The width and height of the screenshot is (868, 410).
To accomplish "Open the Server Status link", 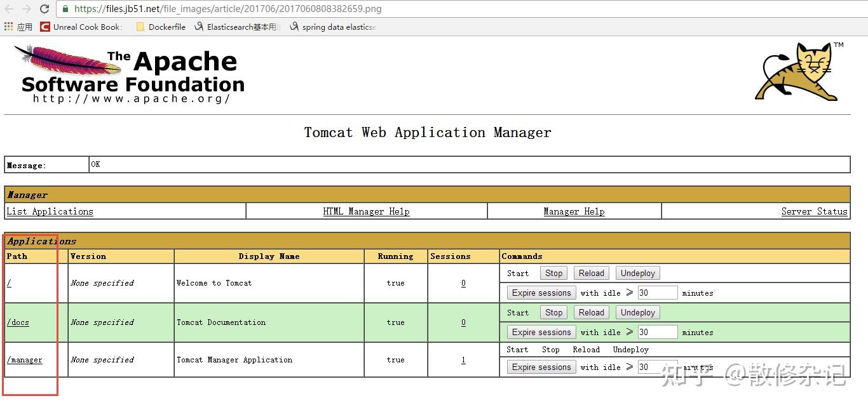I will [x=815, y=211].
